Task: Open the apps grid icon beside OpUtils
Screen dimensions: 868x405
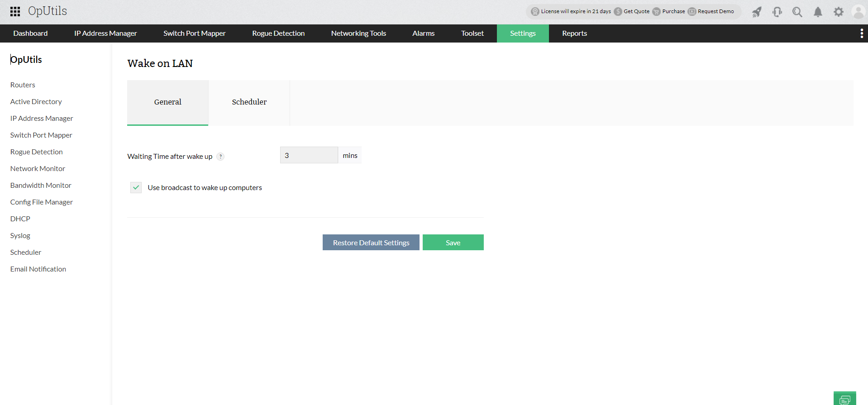Action: point(15,11)
